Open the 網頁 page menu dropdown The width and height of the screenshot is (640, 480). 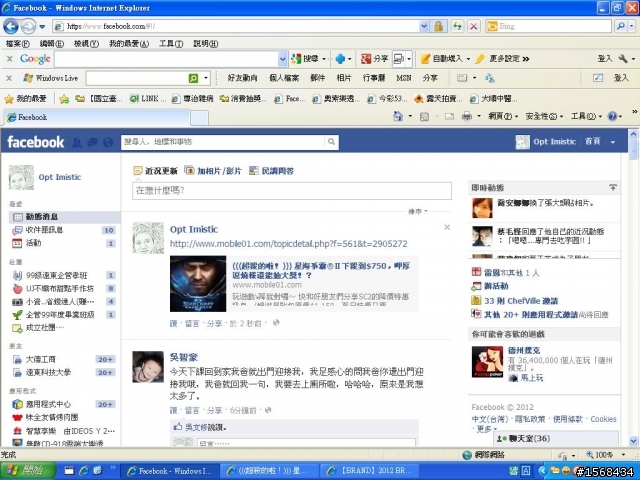tap(503, 117)
